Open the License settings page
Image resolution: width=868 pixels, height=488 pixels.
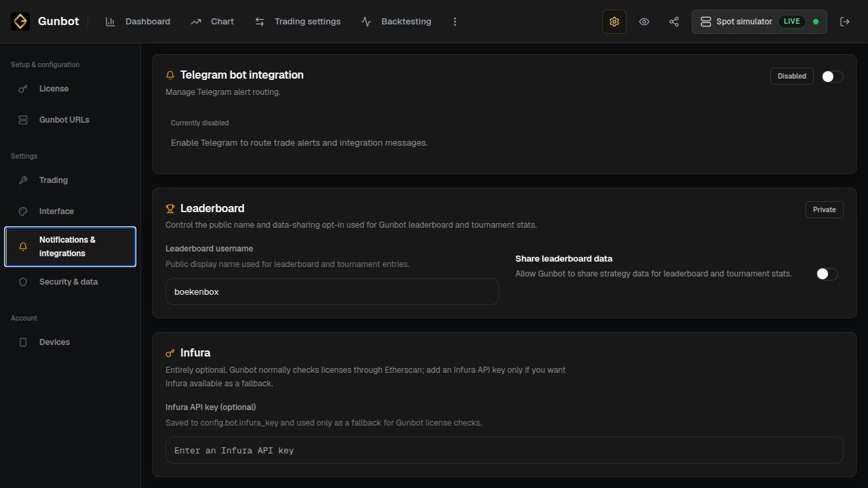click(x=71, y=89)
